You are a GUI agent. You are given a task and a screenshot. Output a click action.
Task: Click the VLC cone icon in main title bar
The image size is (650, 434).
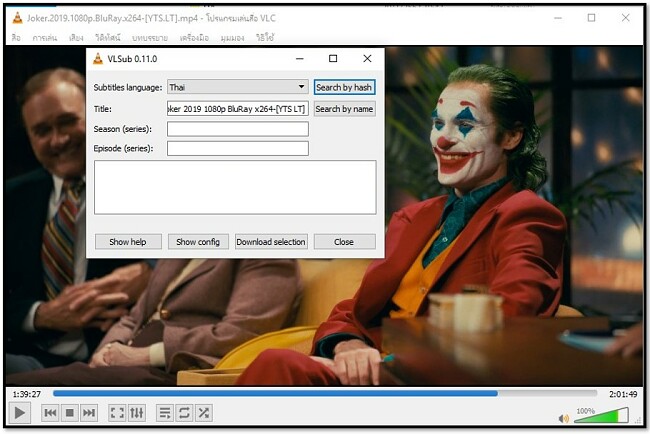17,18
